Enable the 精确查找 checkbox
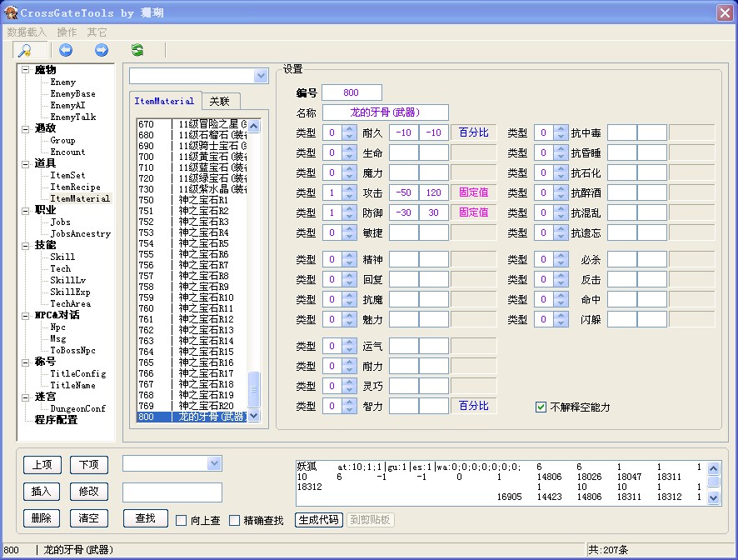738x560 pixels. click(235, 521)
